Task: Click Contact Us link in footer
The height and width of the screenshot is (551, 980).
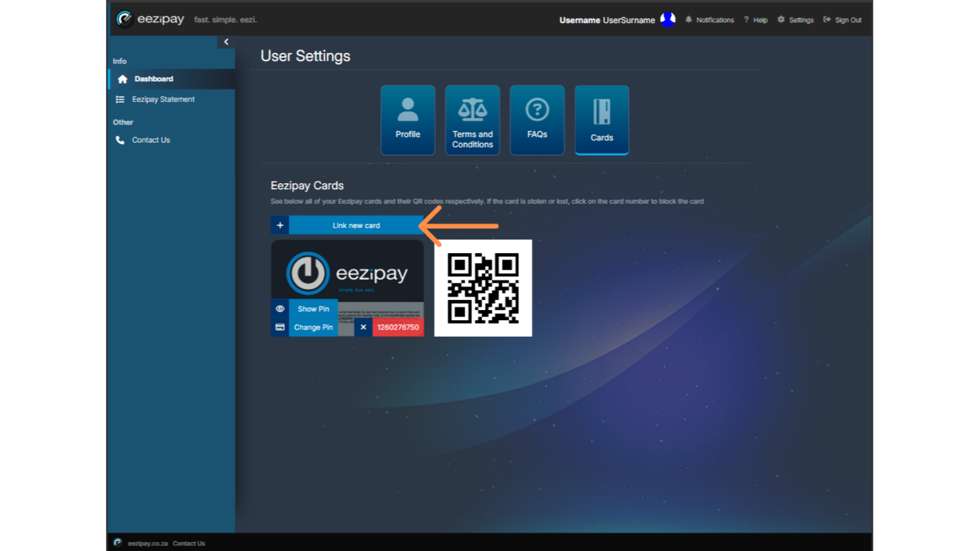Action: coord(189,543)
